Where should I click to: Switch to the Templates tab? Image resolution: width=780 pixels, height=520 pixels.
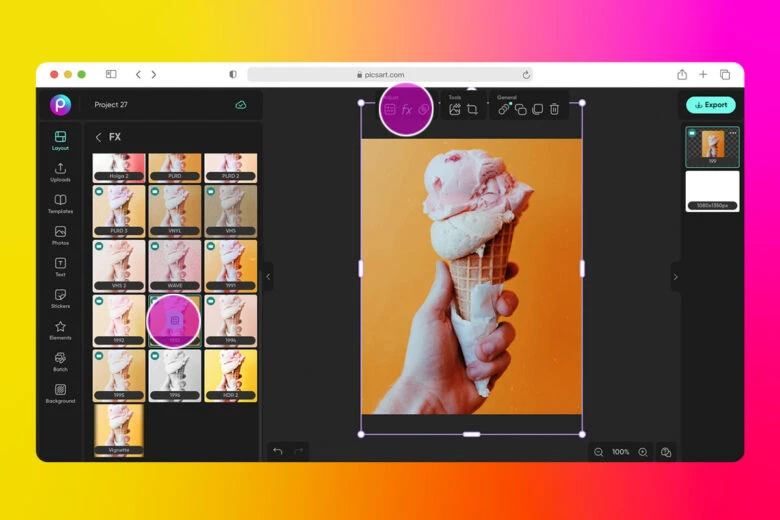60,203
